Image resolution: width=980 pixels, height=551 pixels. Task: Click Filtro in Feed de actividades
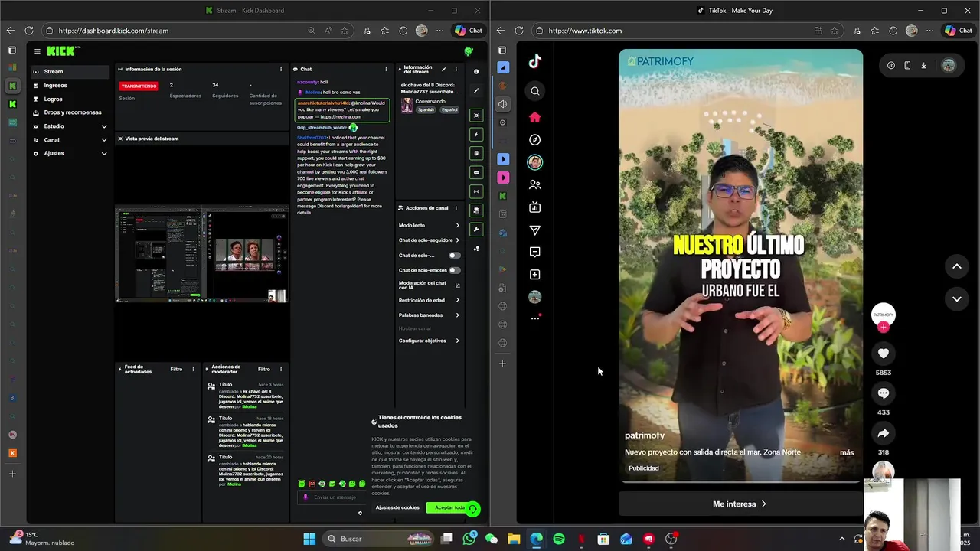(x=176, y=370)
